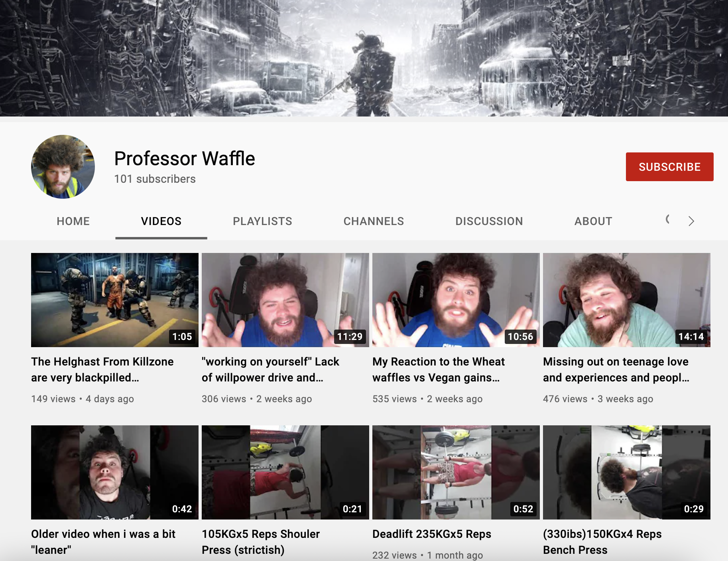The width and height of the screenshot is (728, 561).
Task: Click the 10:56 duration badge
Action: click(520, 337)
